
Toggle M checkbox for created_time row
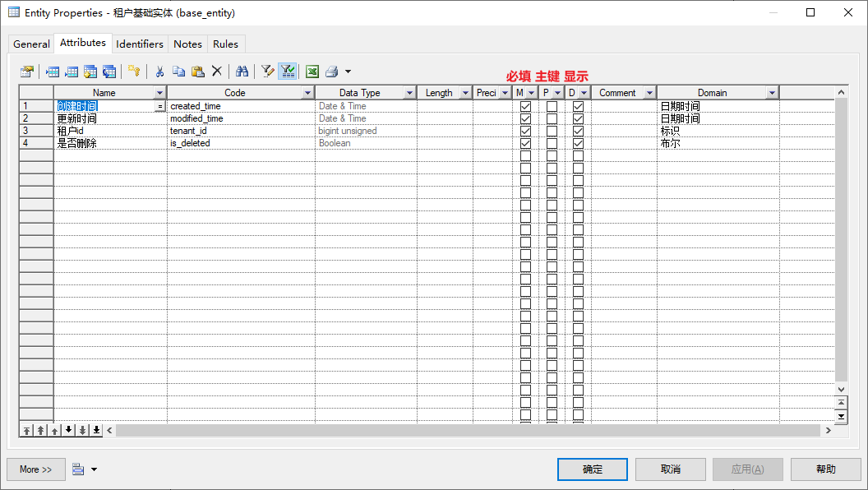point(525,106)
